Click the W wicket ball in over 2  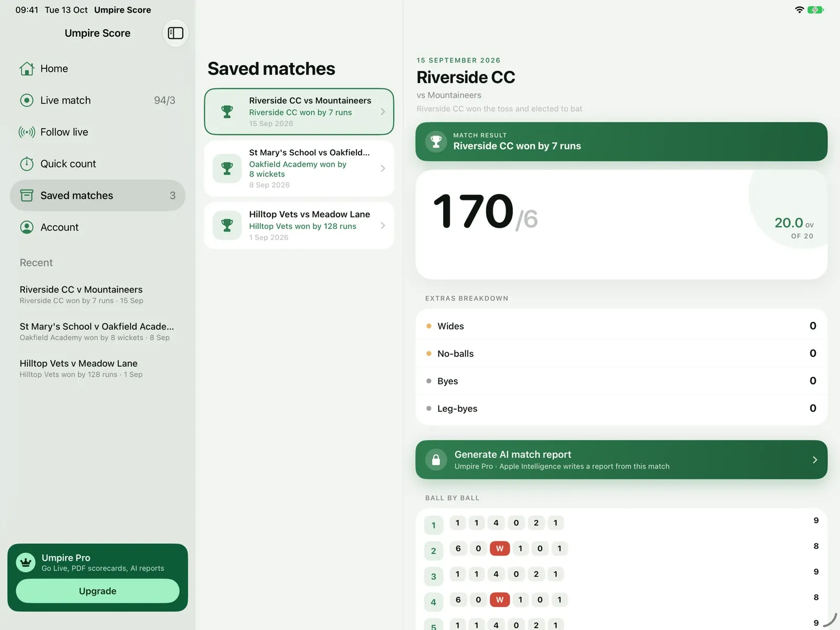[500, 549]
